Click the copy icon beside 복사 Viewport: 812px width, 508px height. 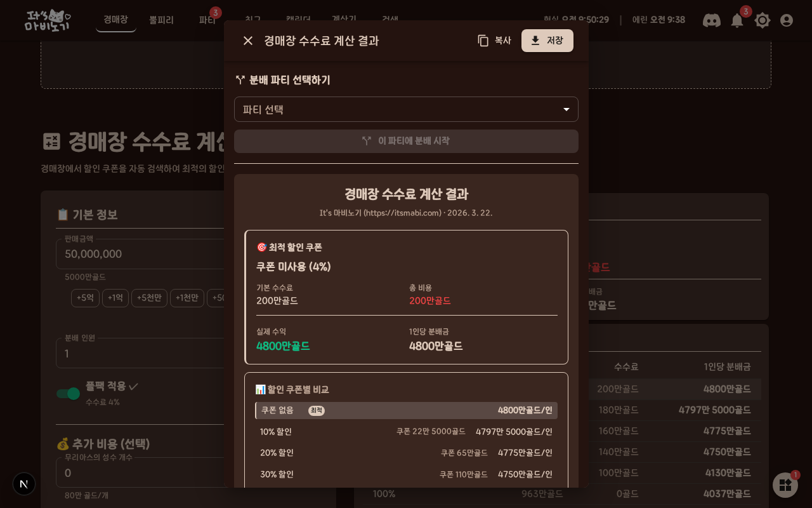[483, 41]
